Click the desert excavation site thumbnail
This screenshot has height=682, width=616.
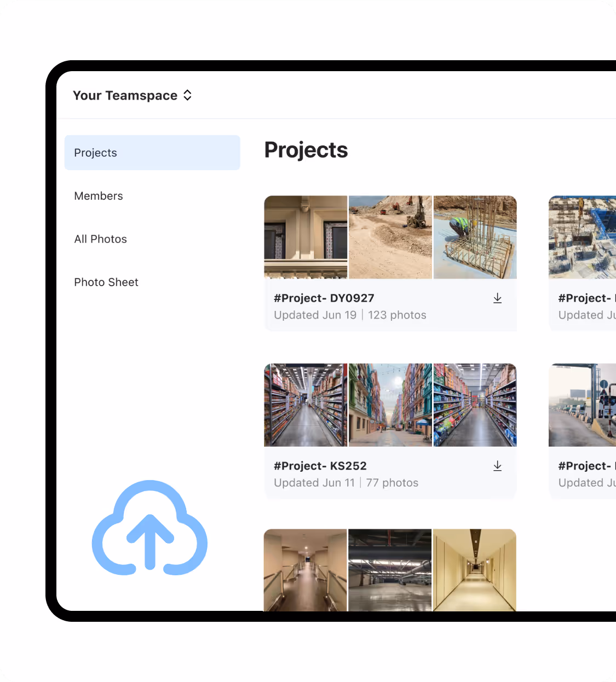390,237
